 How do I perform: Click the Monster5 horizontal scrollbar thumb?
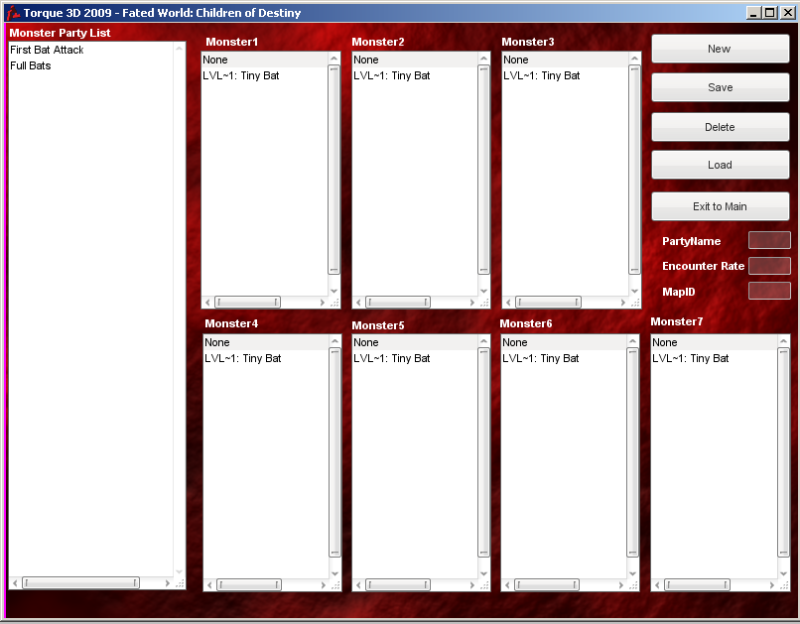[x=397, y=585]
